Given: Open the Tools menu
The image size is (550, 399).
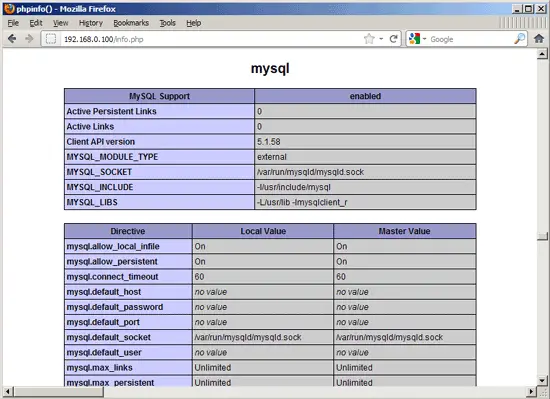Looking at the screenshot, I should (x=167, y=23).
